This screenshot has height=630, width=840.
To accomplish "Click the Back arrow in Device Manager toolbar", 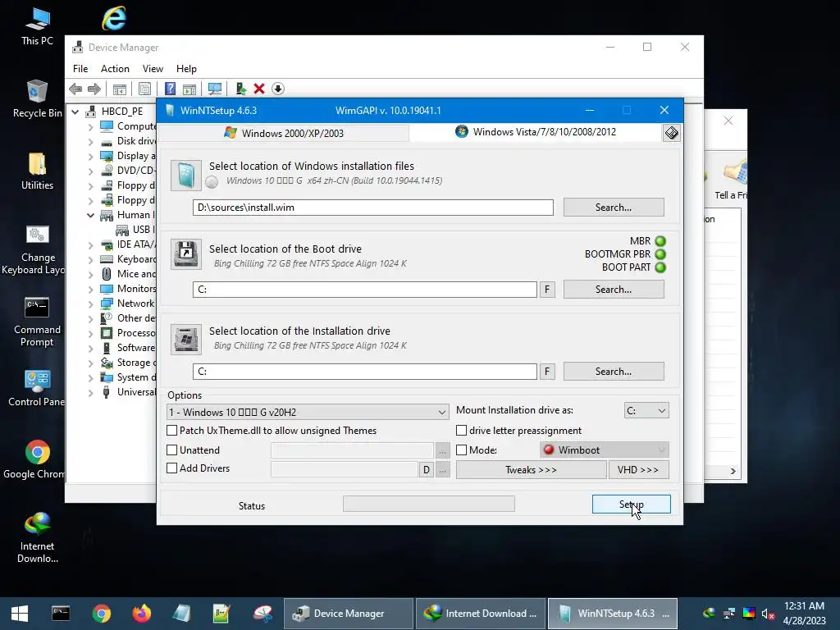I will click(75, 89).
